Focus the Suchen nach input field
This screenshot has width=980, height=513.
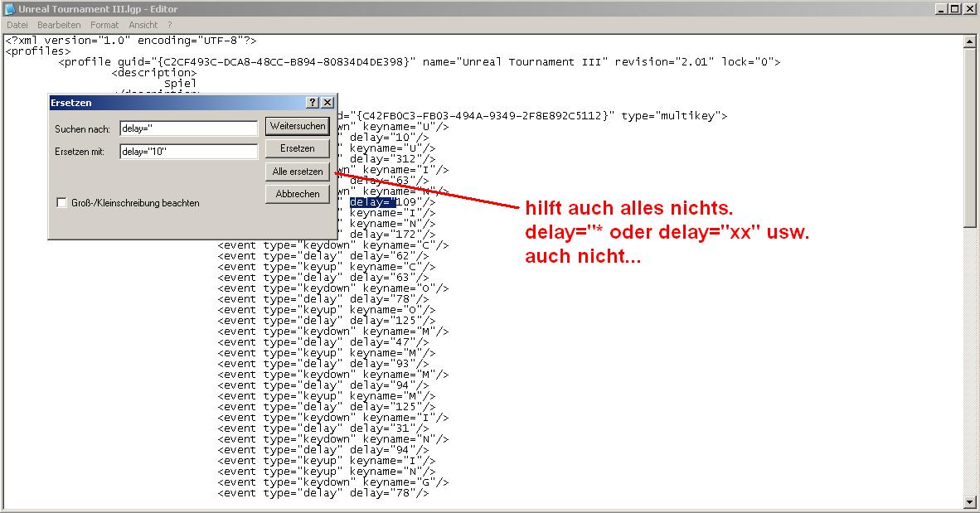pos(189,128)
